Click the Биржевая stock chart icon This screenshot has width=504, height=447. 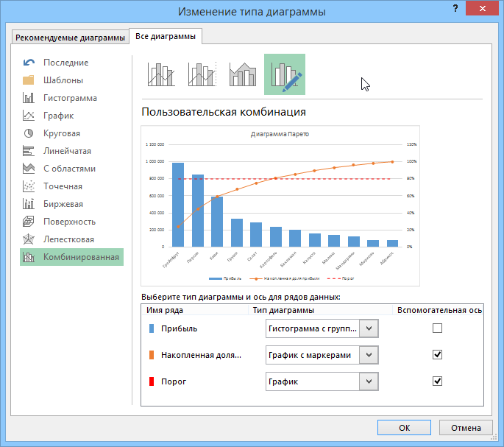pos(29,204)
